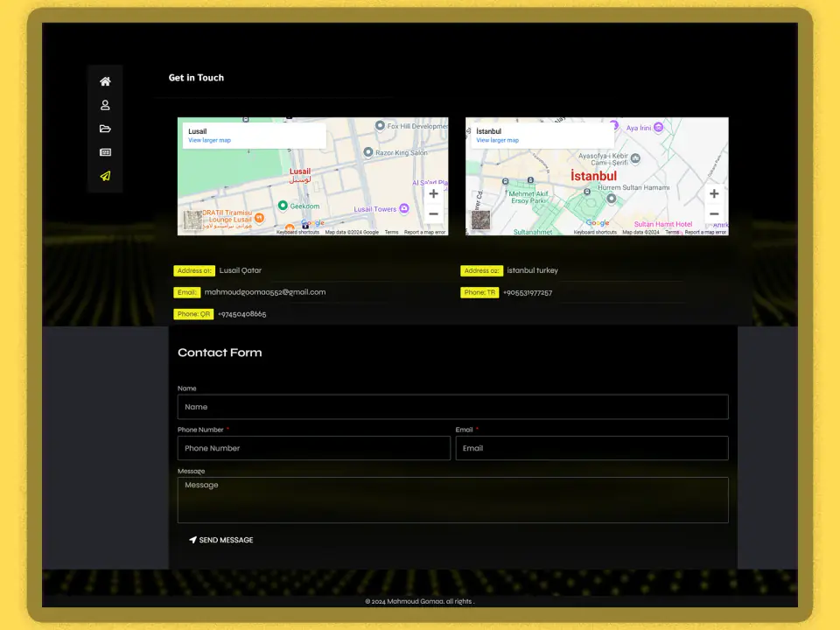Go to Home via sidebar house icon
Viewport: 840px width, 630px height.
[105, 81]
